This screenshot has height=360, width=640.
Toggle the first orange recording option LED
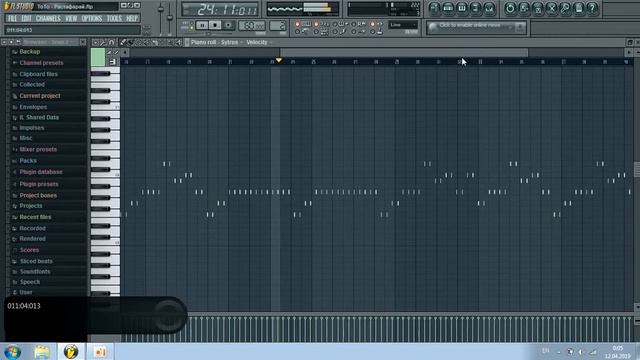pyautogui.click(x=297, y=24)
